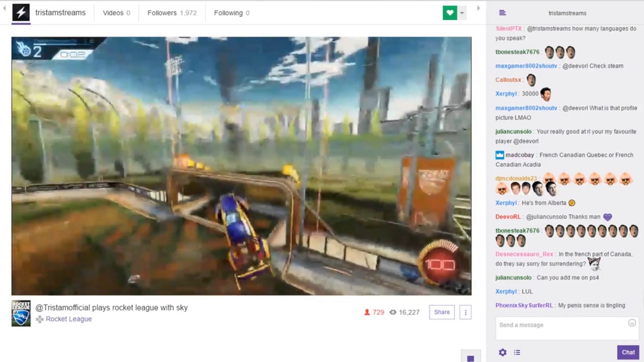Image resolution: width=644 pixels, height=362 pixels.
Task: Collapse chat panel with right arrow
Action: [x=478, y=8]
